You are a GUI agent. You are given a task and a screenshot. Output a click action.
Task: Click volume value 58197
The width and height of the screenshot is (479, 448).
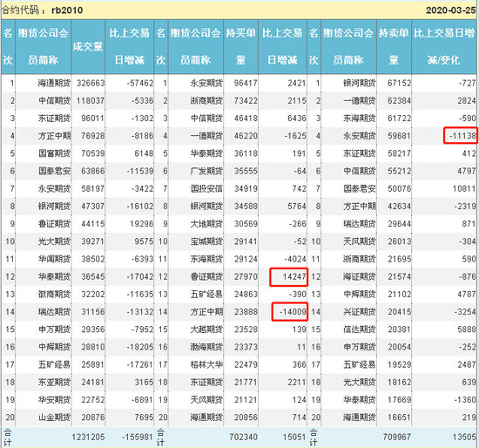coord(93,188)
